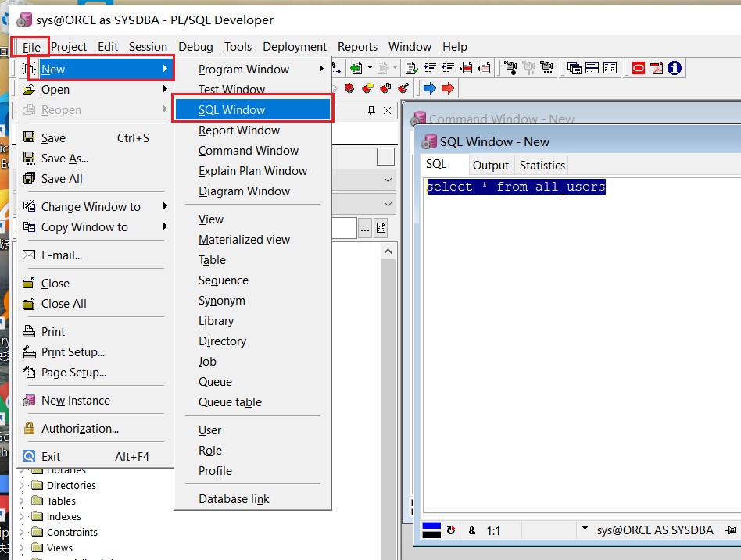Expand the Directories tree folder

point(22,485)
